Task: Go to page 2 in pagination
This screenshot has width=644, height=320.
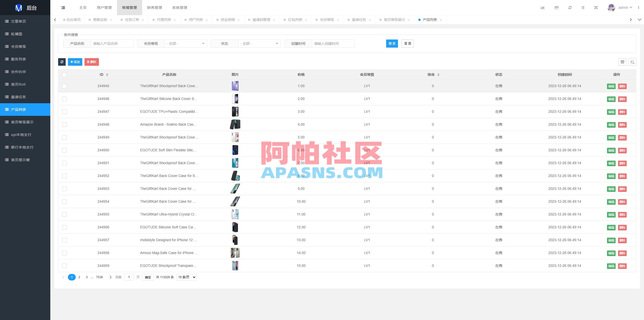Action: click(79, 277)
